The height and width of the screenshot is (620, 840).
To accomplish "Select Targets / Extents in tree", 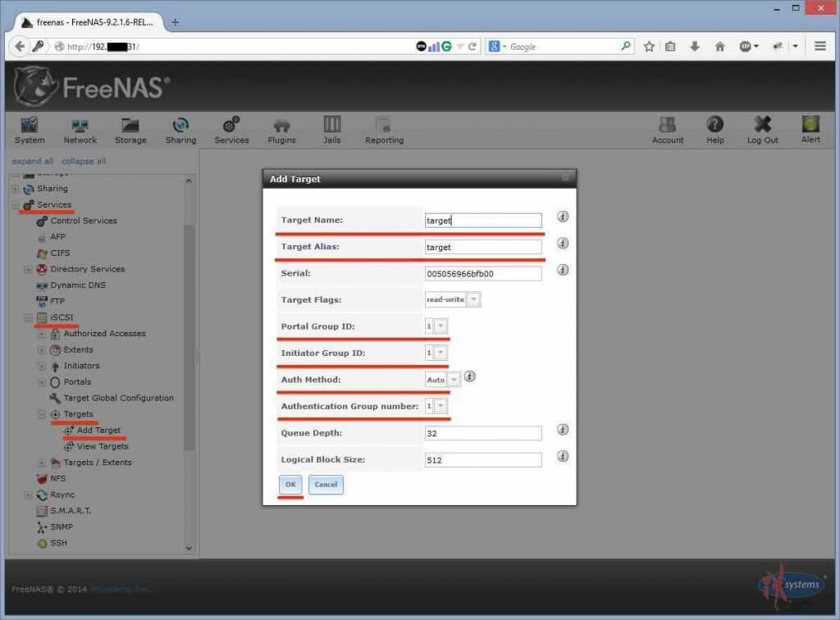I will pos(98,462).
